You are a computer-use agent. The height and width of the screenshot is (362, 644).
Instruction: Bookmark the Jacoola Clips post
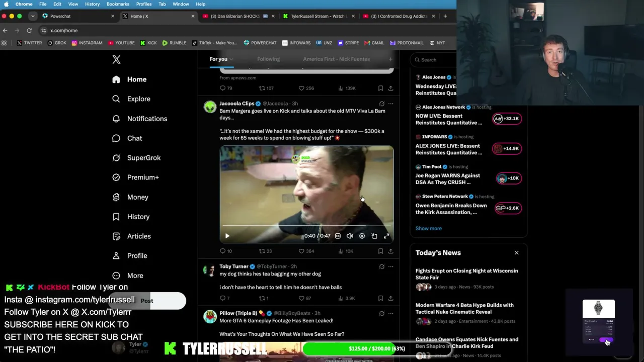pos(380,251)
